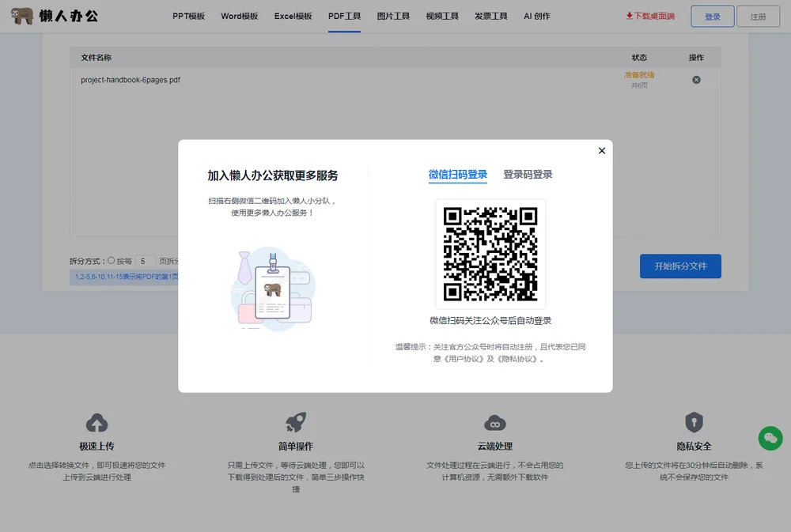Open the Word模板 menu

[x=240, y=16]
